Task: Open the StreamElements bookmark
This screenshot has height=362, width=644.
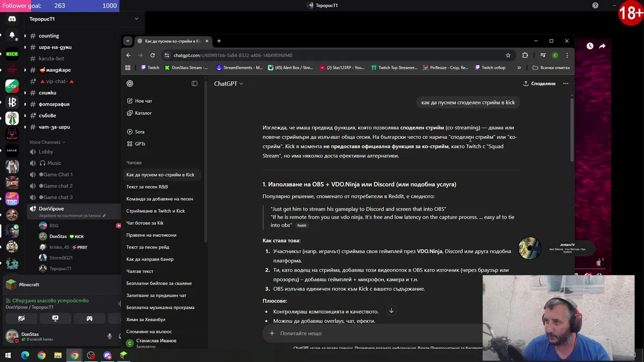Action: [x=239, y=67]
